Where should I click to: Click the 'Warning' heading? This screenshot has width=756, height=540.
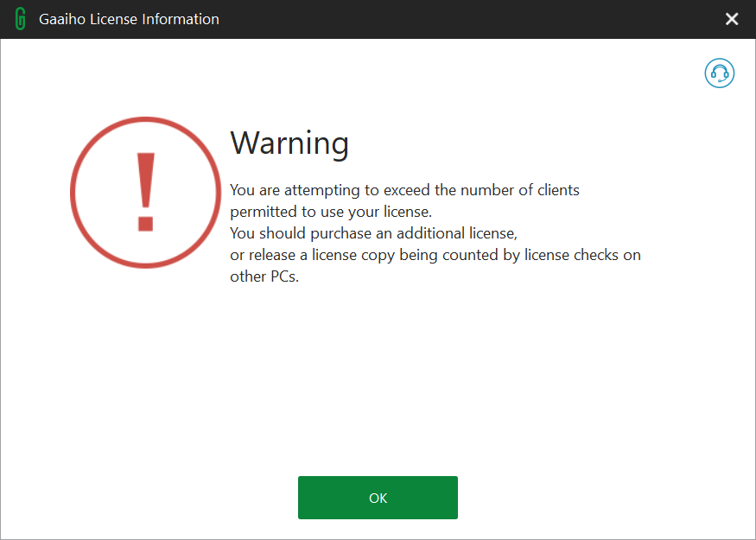[289, 143]
